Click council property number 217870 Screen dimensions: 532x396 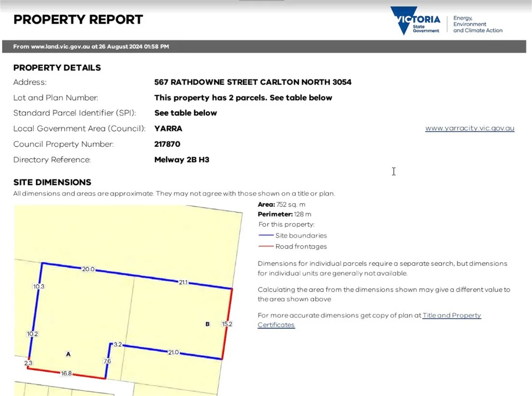(167, 144)
